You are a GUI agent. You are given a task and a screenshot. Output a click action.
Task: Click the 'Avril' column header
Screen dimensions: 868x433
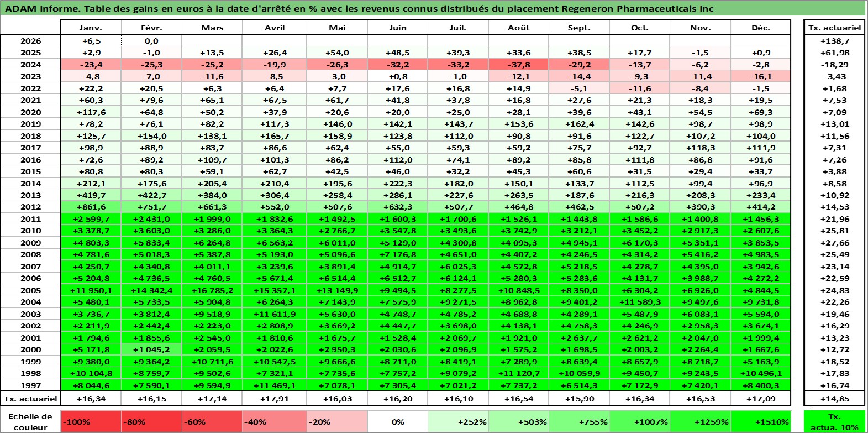(x=275, y=28)
